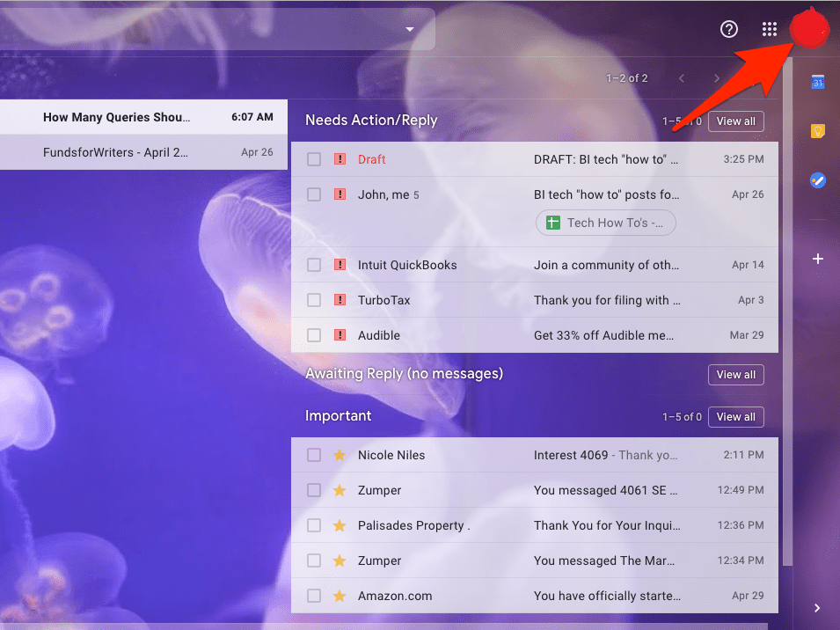Click the Google Sheets icon on Tech How To's chip
840x630 pixels.
pyautogui.click(x=552, y=223)
